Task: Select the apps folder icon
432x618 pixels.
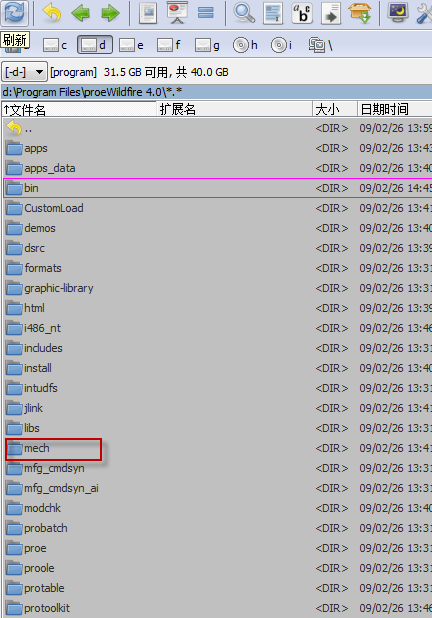Action: tap(14, 149)
